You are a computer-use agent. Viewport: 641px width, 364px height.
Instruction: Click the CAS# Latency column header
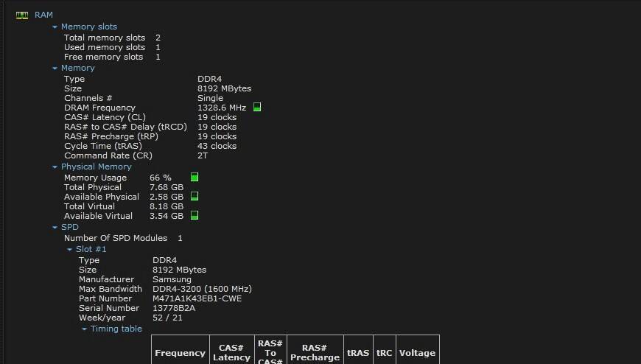pos(232,352)
